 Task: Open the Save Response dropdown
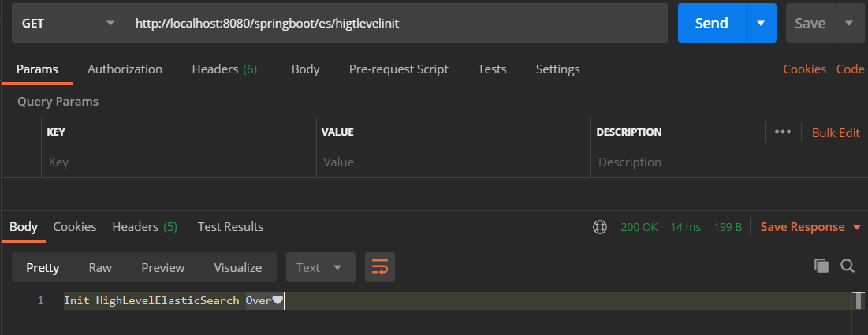click(810, 227)
